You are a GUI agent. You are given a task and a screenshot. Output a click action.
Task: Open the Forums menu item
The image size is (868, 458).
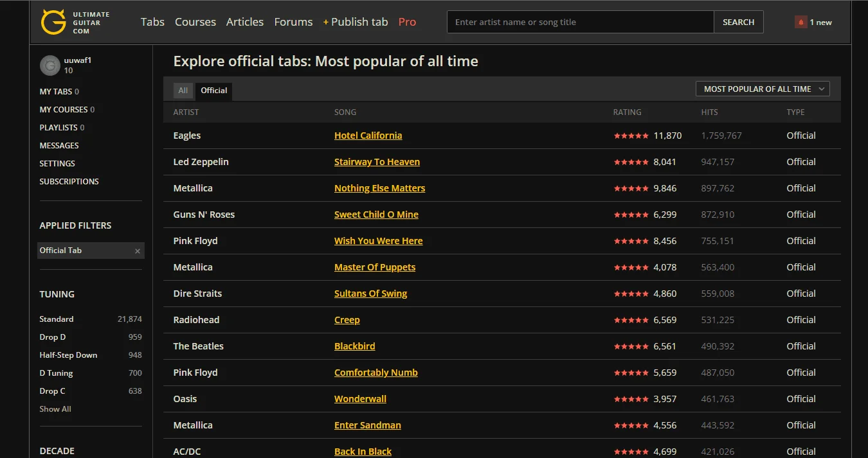coord(293,22)
